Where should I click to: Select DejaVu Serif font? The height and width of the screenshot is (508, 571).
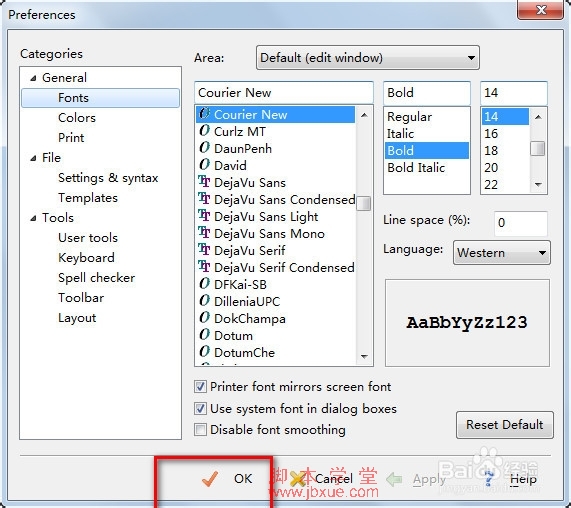click(x=275, y=251)
